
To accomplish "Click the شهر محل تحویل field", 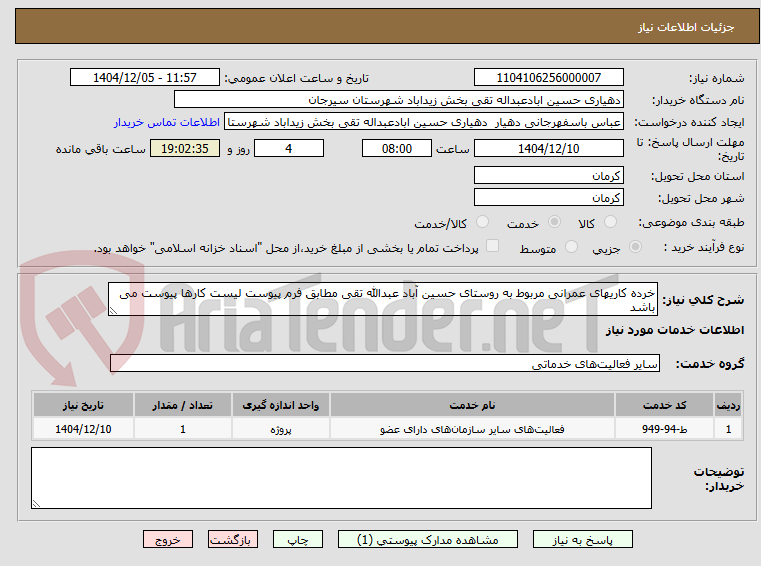I will coord(548,198).
